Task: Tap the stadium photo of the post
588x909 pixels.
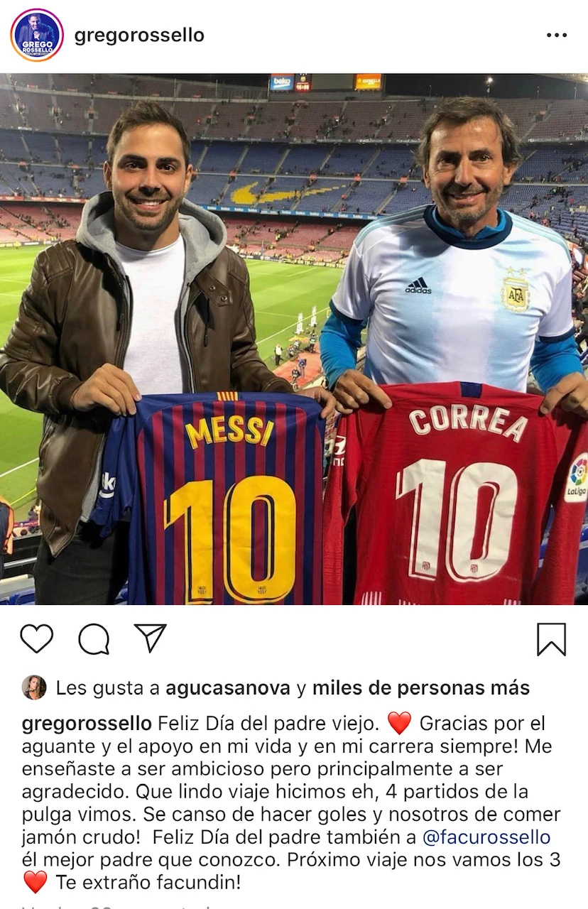Action: [x=294, y=339]
